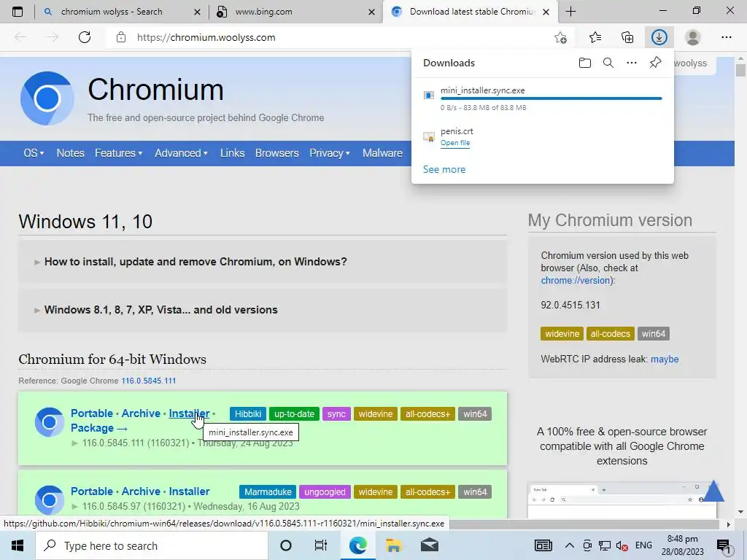Open the Browsers menu item
This screenshot has width=747, height=560.
point(276,153)
